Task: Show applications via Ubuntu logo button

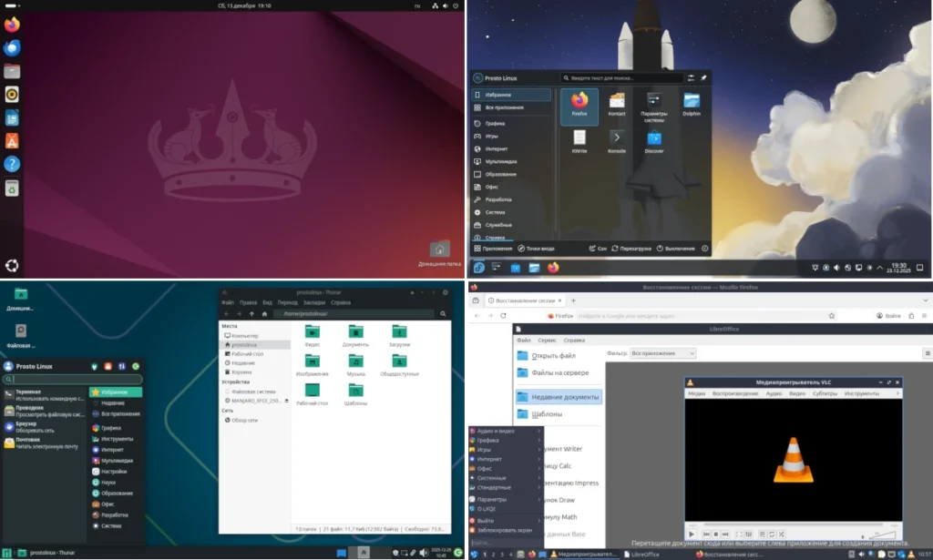Action: pyautogui.click(x=12, y=265)
